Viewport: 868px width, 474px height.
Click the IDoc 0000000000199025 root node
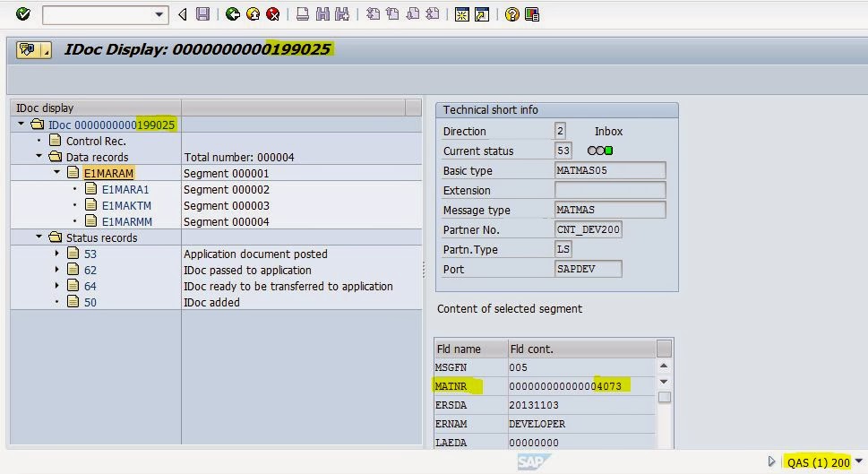(x=111, y=125)
